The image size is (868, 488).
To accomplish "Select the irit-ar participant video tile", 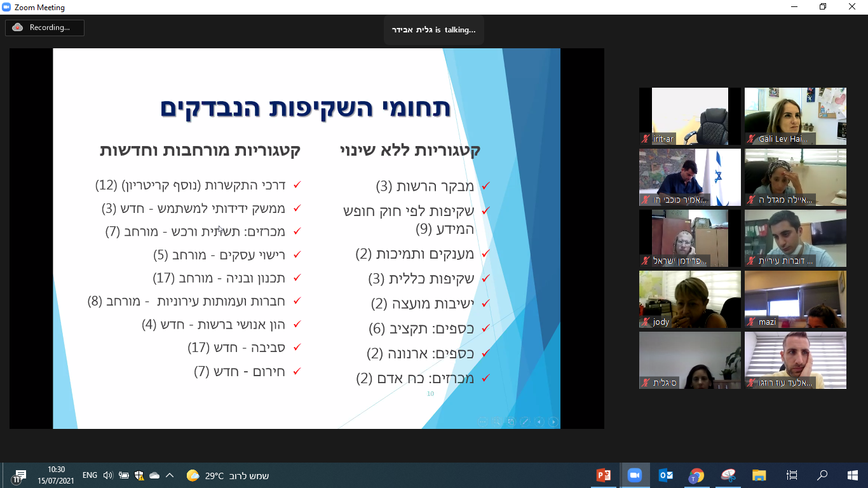I will point(689,116).
